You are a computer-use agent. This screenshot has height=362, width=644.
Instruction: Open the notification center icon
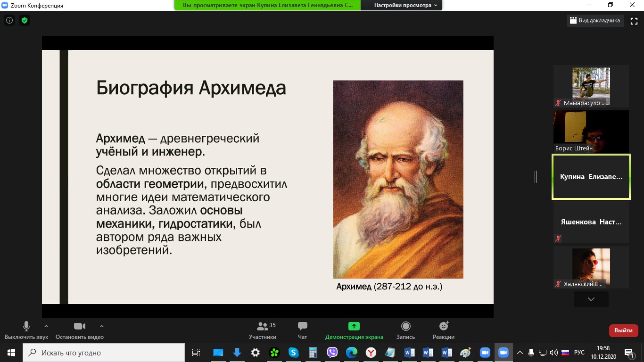629,353
